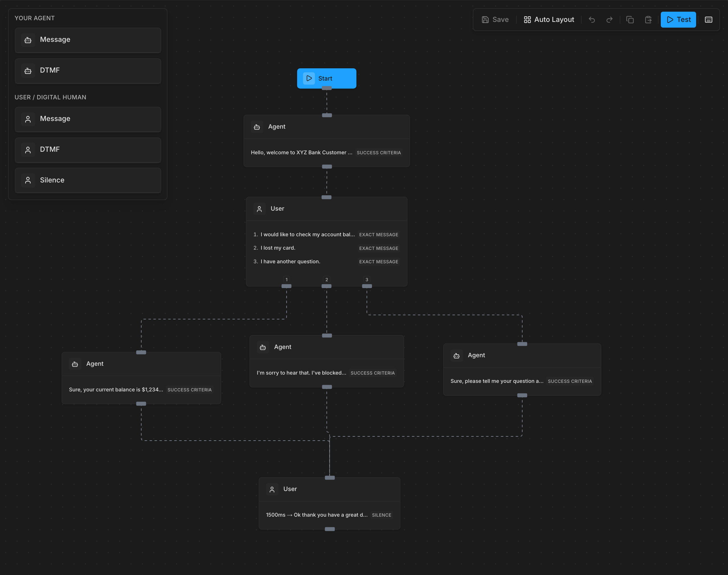Image resolution: width=728 pixels, height=575 pixels.
Task: Run the flow with Test button
Action: [678, 20]
